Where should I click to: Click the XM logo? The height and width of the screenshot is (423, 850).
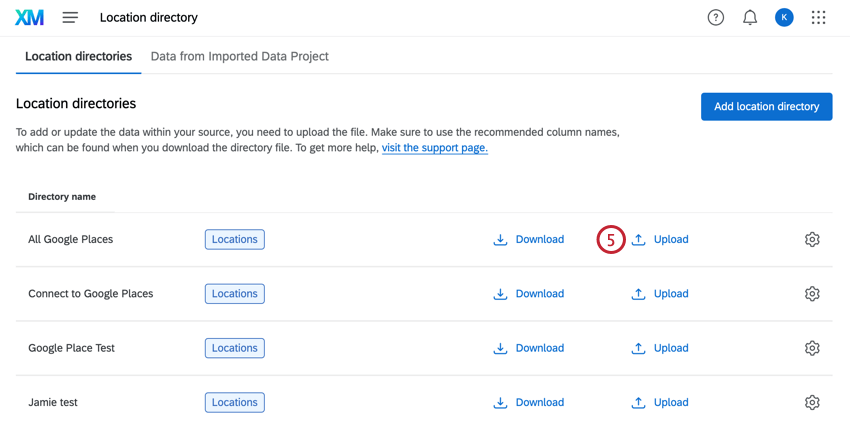29,18
